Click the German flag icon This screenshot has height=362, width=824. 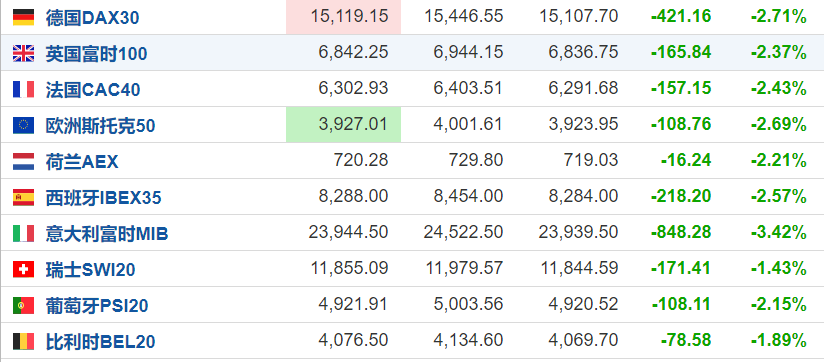pos(23,17)
